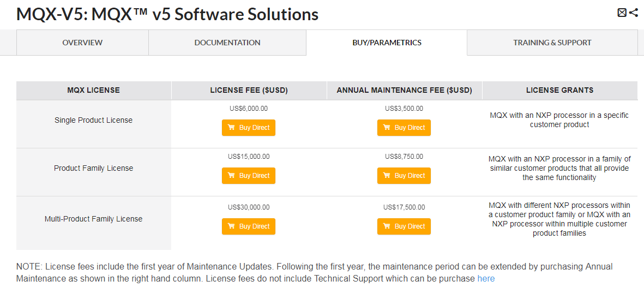644x287 pixels.
Task: Click the US$3,500.00 price
Action: (x=404, y=109)
